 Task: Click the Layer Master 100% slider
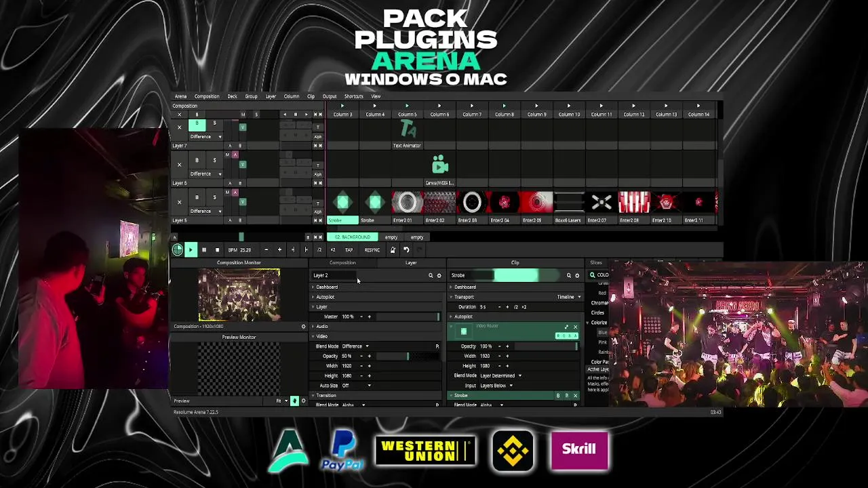(x=408, y=317)
